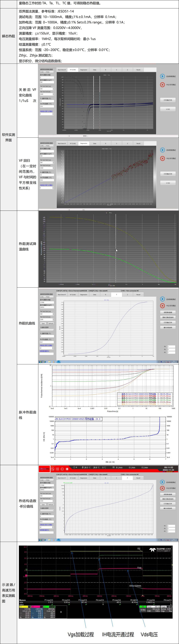Image resolution: width=179 pixels, height=644 pixels.
Task: Select the Data tab in VF (Cold) window
Action: click(95, 70)
